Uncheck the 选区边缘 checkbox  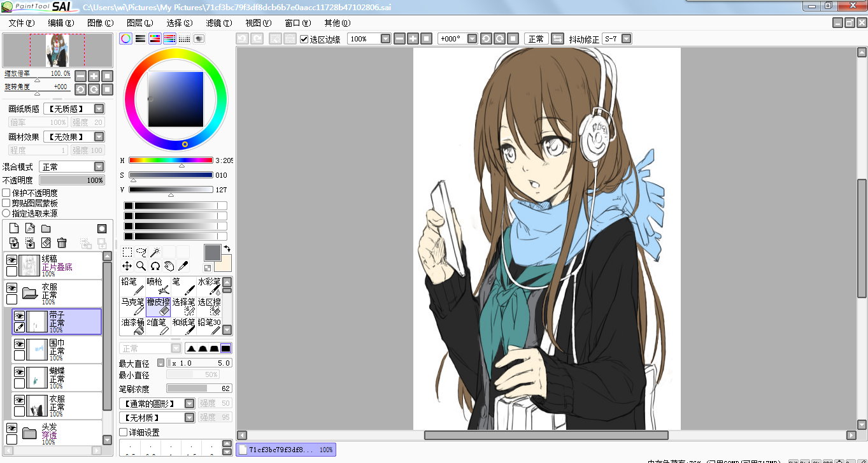(x=304, y=39)
